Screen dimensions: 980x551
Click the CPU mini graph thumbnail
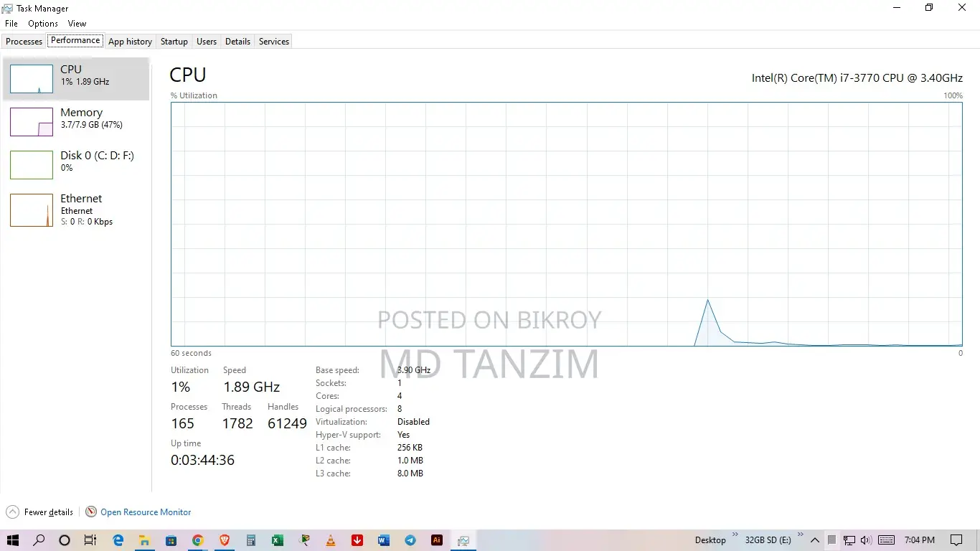click(x=32, y=79)
